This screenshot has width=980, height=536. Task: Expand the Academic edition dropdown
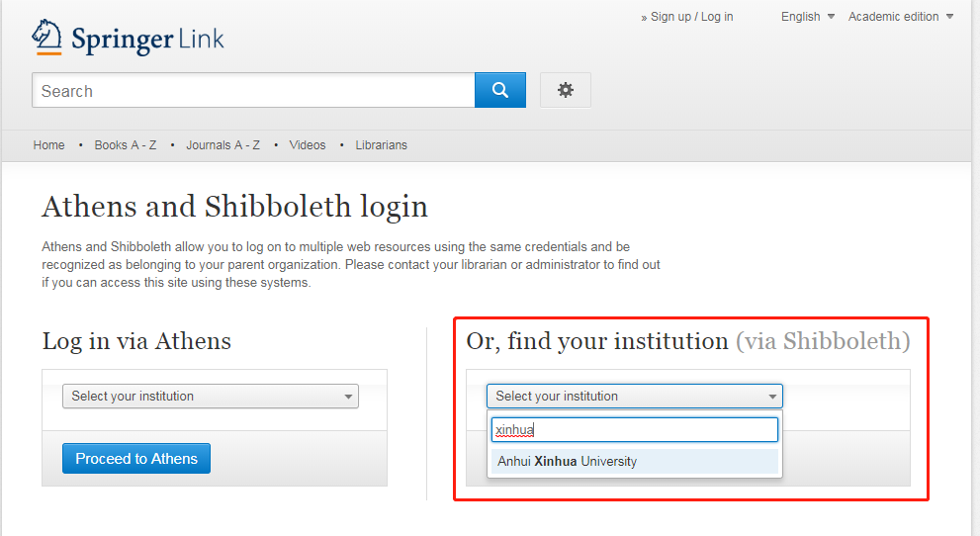pos(900,17)
